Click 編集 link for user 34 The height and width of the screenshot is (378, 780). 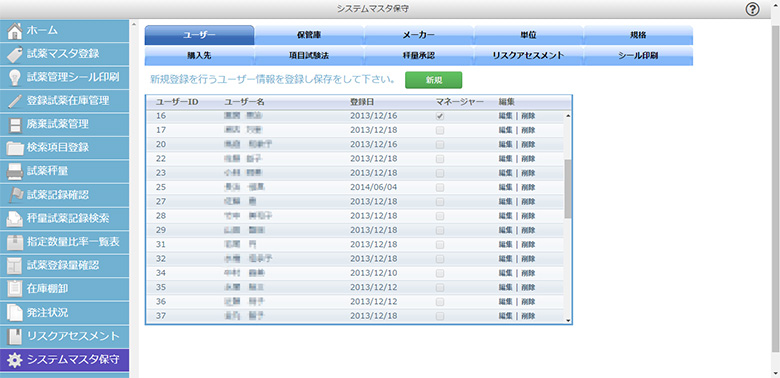[x=505, y=273]
